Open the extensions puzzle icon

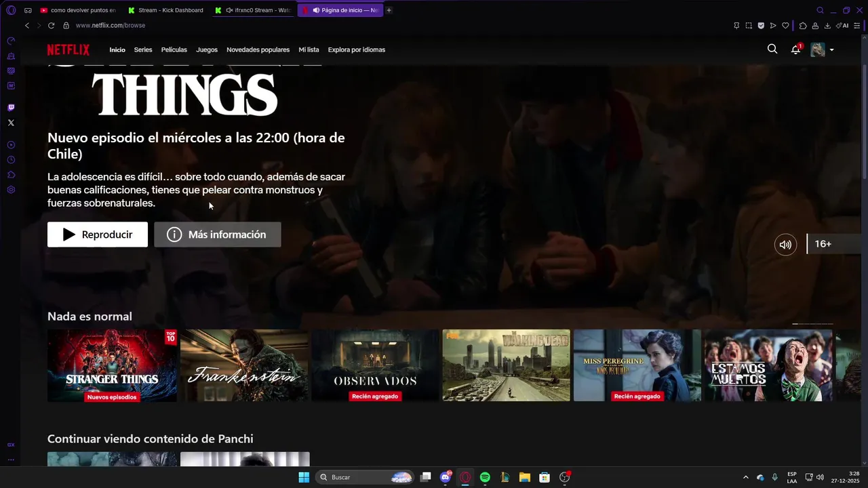click(803, 25)
